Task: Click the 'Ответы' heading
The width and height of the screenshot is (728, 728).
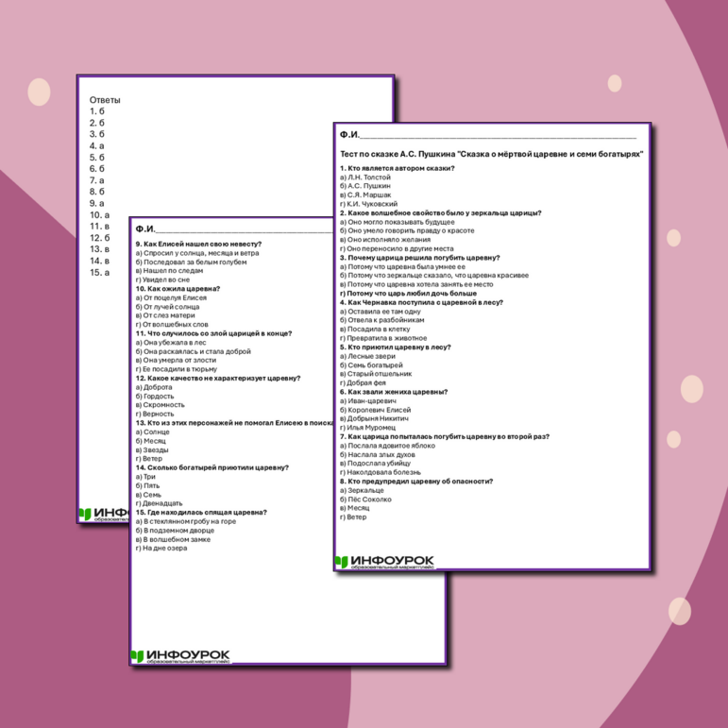Action: point(105,99)
